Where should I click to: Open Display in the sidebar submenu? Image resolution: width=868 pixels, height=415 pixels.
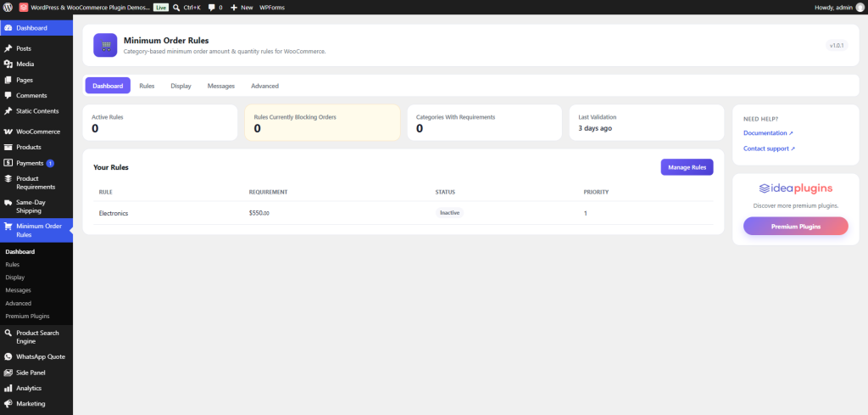coord(15,277)
